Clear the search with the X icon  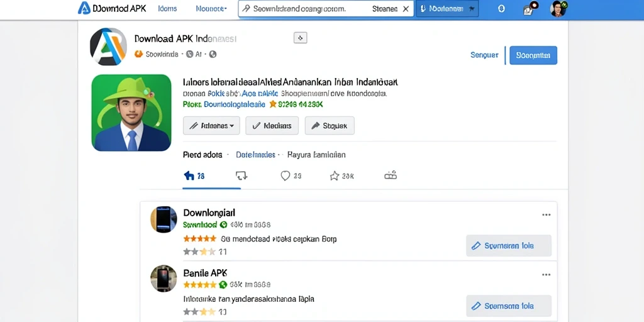coord(406,9)
